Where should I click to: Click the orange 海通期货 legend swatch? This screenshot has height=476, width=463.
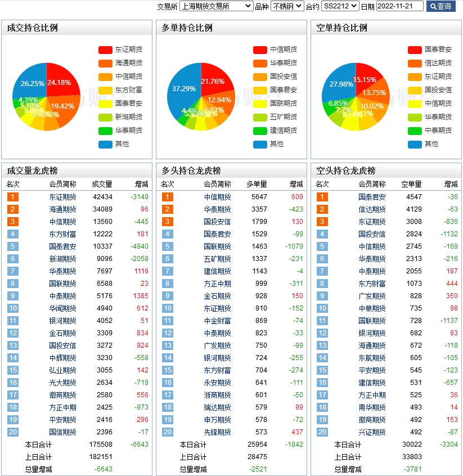105,63
